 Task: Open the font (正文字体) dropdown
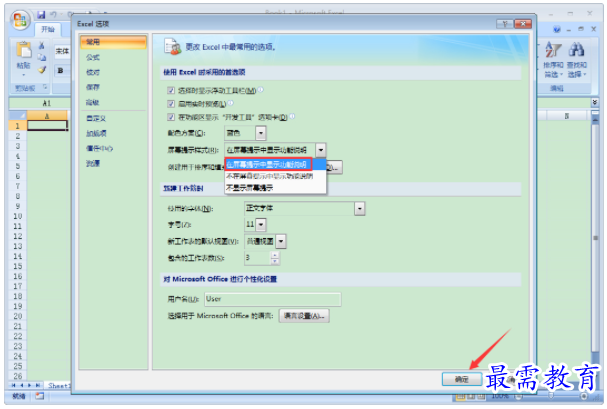click(360, 209)
